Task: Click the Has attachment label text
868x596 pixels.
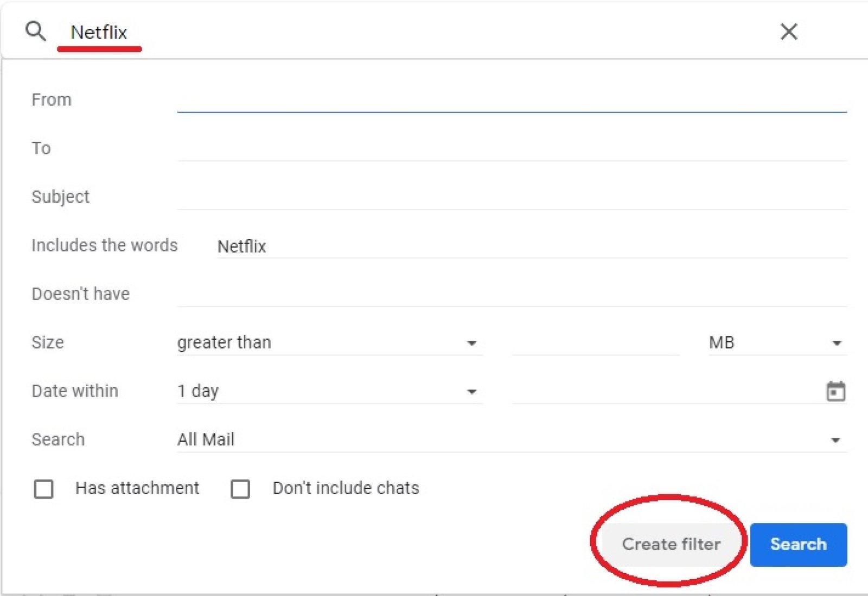Action: click(x=137, y=488)
